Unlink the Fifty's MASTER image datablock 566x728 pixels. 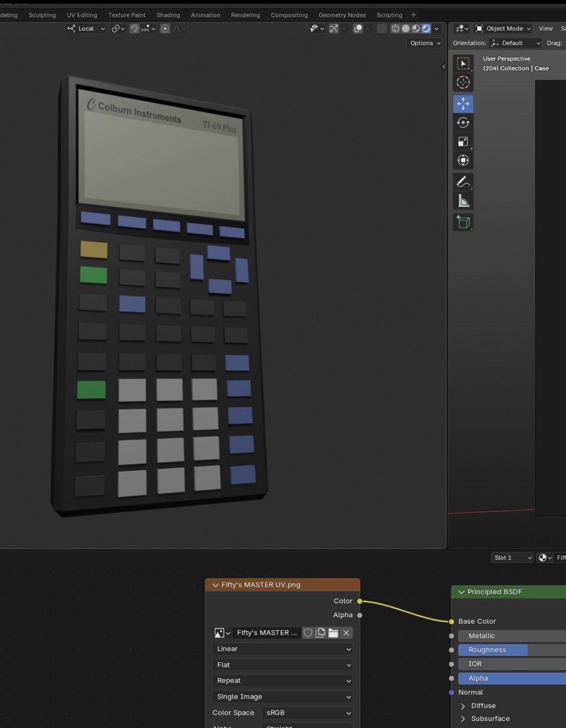point(346,633)
